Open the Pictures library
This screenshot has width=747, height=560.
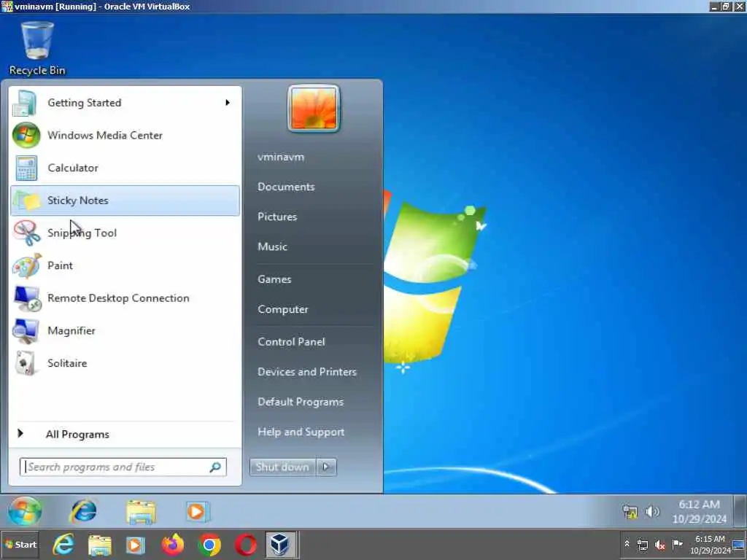click(277, 217)
